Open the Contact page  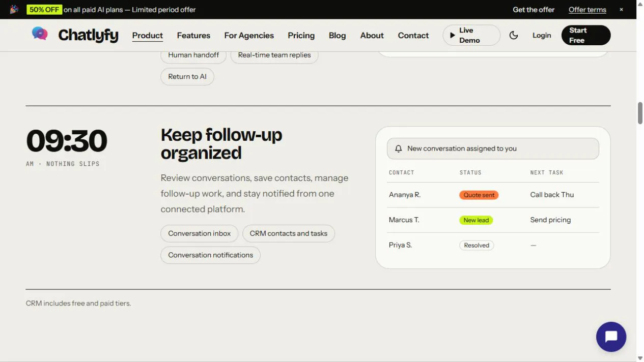click(413, 35)
